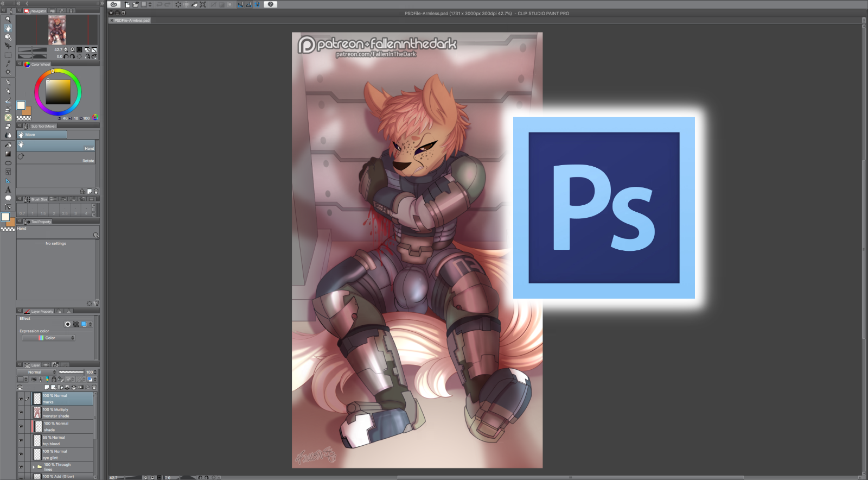Toggle Snap to Ruler in the command bar
The image size is (868, 480).
click(x=240, y=4)
